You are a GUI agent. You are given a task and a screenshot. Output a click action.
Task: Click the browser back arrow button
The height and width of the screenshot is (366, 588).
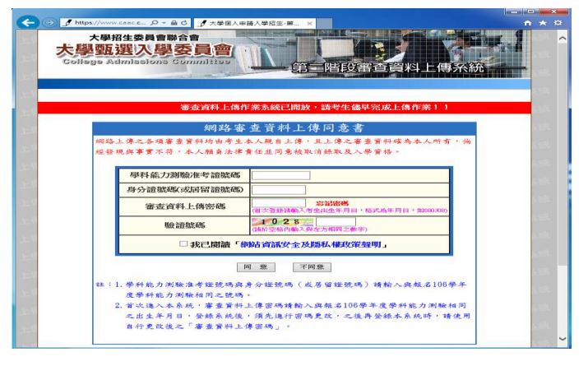(x=28, y=22)
